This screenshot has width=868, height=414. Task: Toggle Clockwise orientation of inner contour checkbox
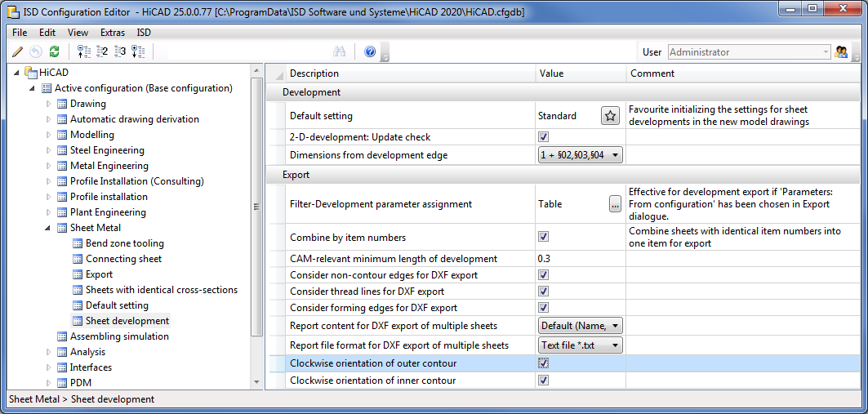click(x=543, y=381)
